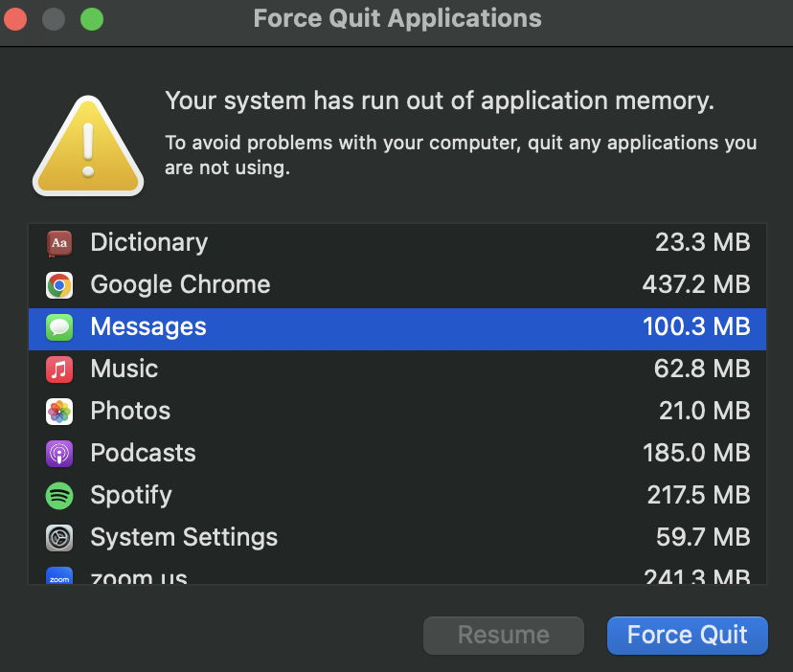Select System Settings in the list
The width and height of the screenshot is (793, 672).
pyautogui.click(x=383, y=538)
